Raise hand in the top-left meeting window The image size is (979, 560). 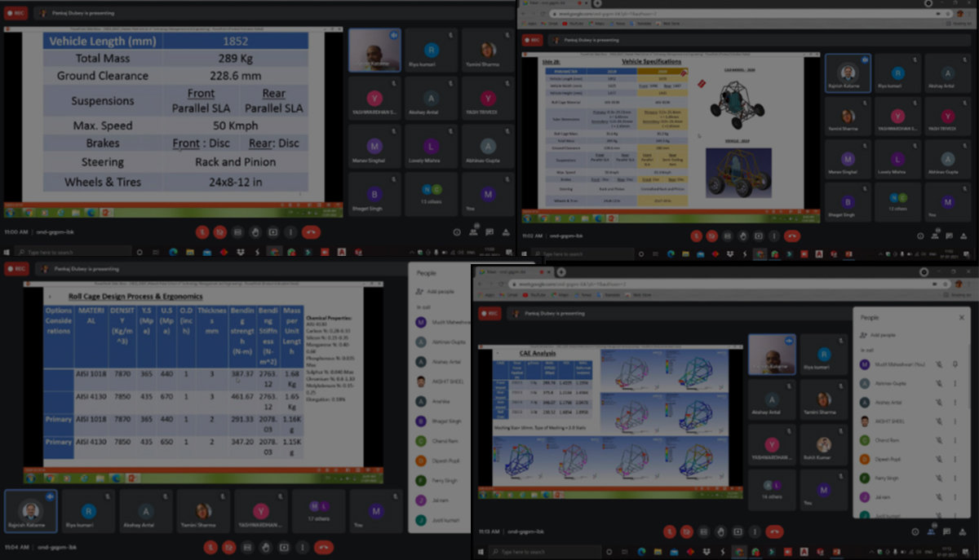pos(255,232)
